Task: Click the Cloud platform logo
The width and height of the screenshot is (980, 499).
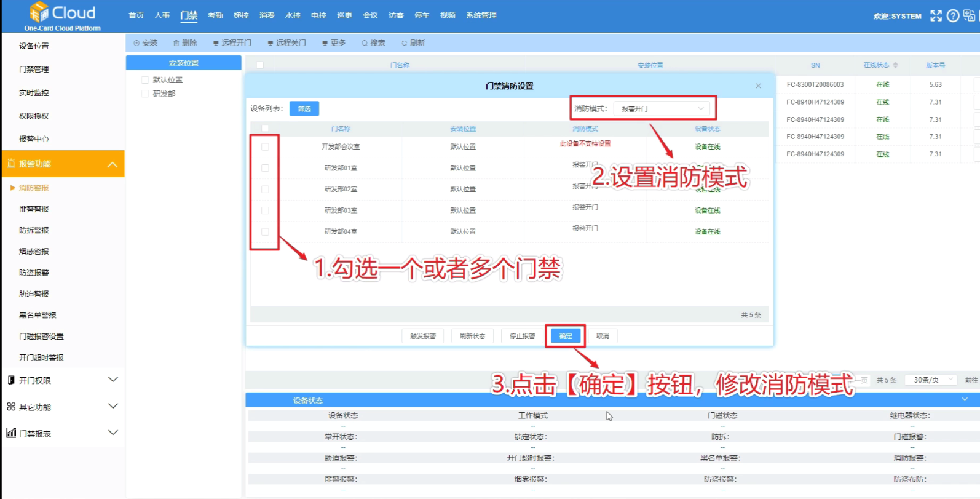Action: [x=63, y=16]
